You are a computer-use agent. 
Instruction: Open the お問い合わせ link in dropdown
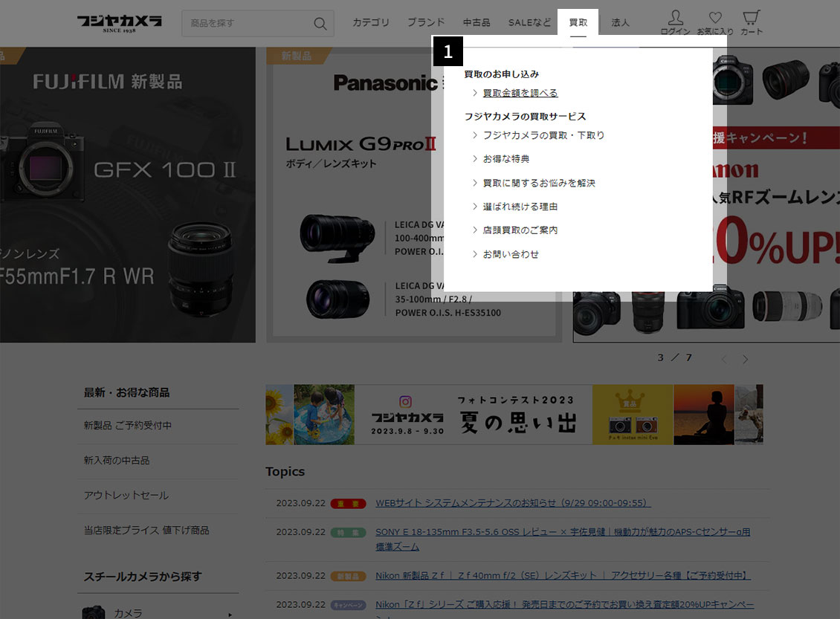[x=511, y=254]
